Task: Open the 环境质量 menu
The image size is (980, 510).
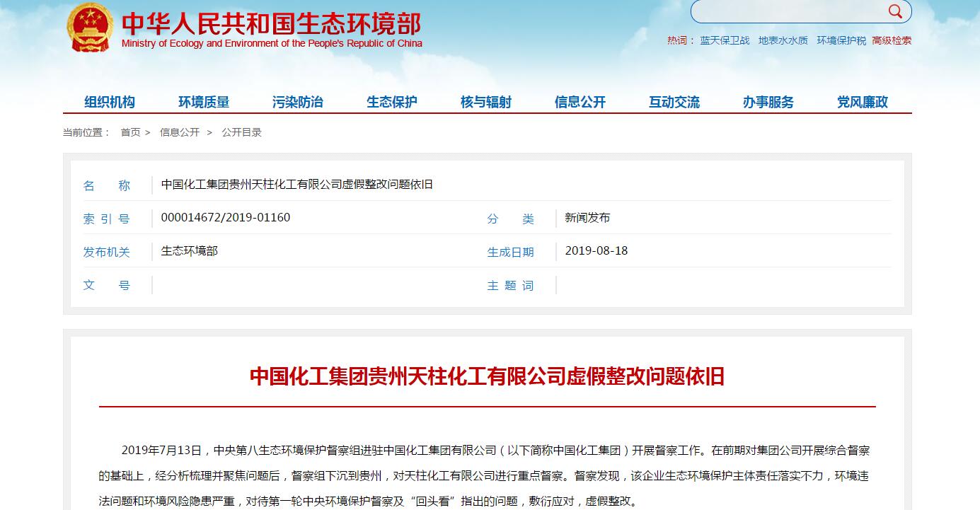Action: point(204,102)
